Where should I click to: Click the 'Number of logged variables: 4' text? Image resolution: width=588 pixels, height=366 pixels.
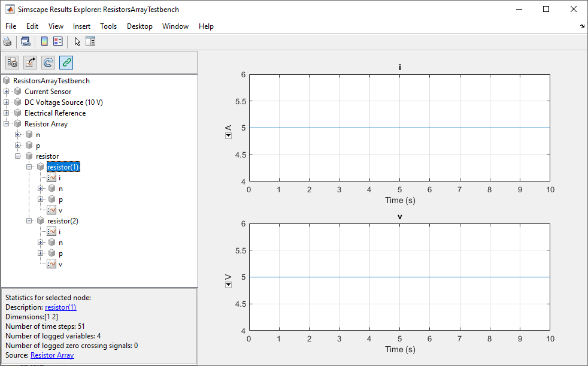53,336
